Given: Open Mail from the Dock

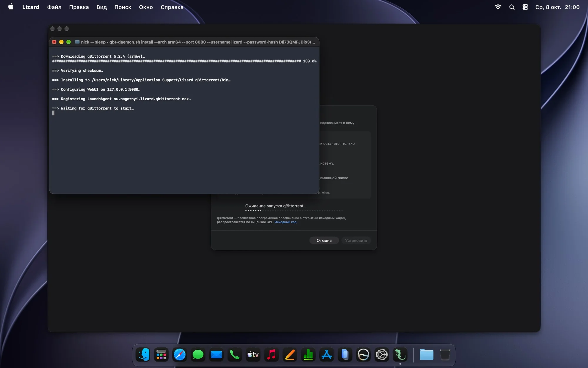Looking at the screenshot, I should click(216, 354).
